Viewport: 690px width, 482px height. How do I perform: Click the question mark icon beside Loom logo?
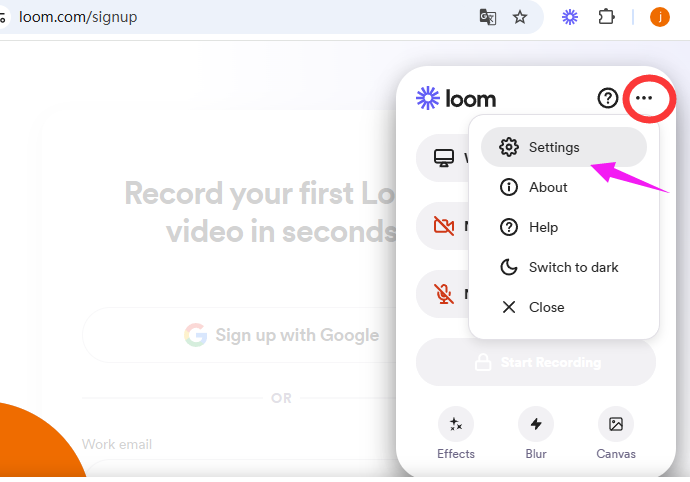(608, 98)
